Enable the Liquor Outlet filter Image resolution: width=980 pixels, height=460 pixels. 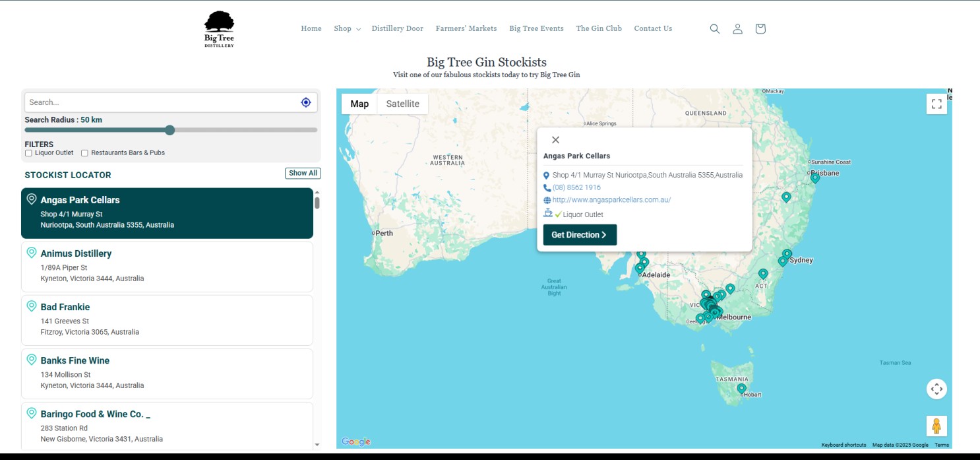point(28,152)
